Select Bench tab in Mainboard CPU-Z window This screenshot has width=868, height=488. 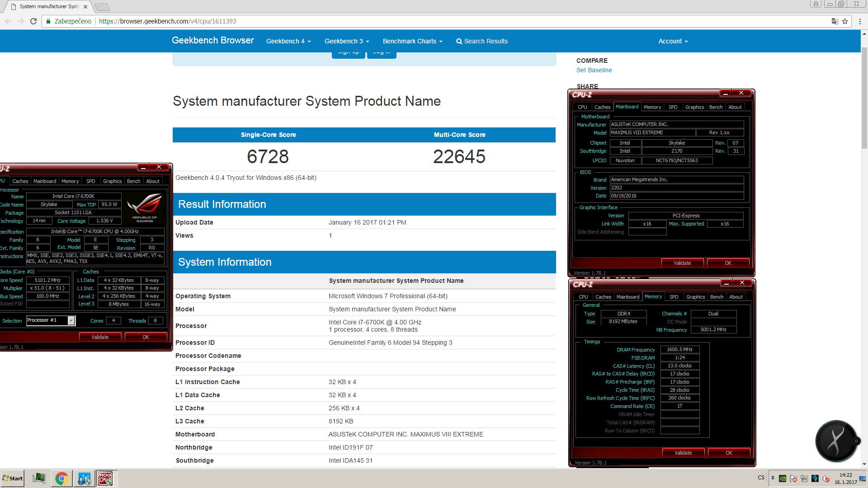coord(716,107)
